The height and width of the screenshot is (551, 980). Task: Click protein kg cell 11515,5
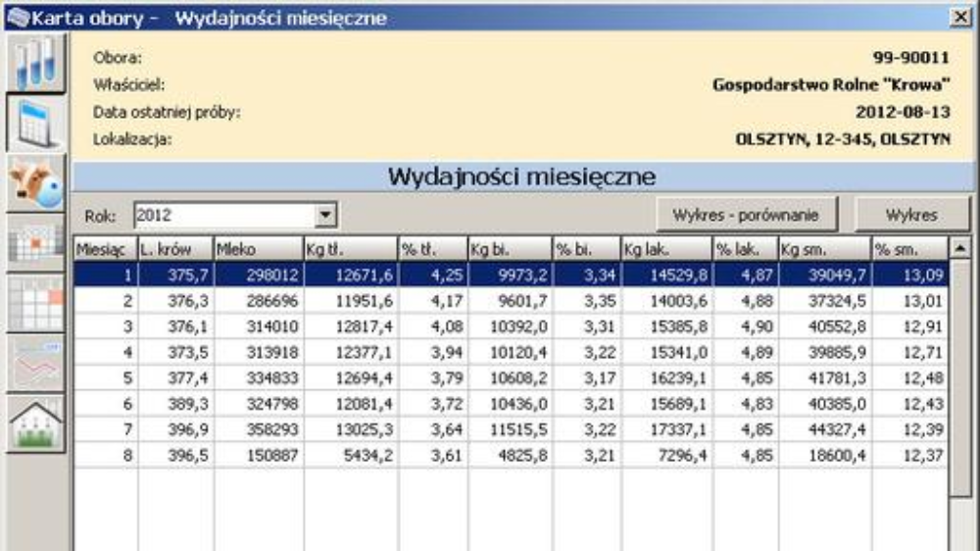pos(510,429)
